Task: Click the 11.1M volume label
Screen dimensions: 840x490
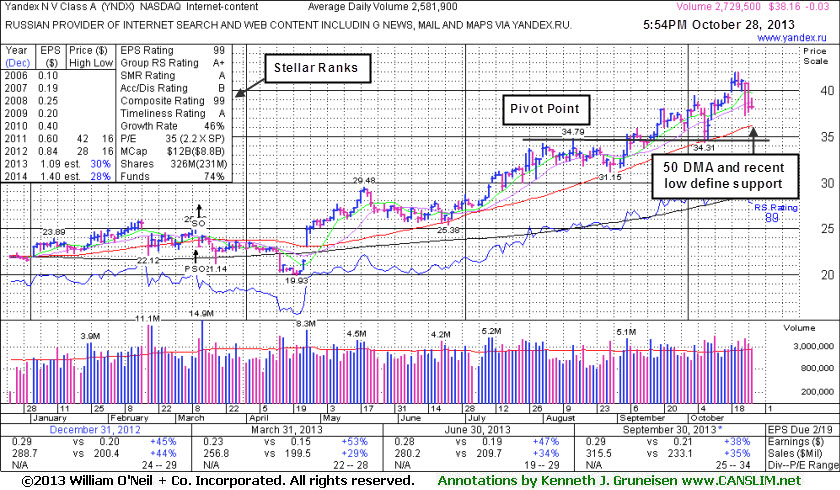Action: (147, 319)
